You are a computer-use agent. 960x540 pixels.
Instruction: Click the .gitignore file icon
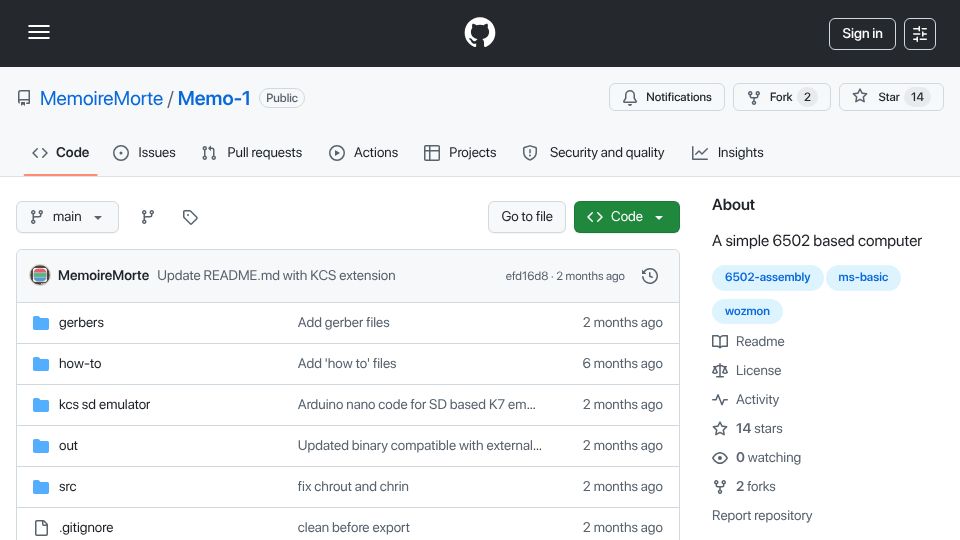click(x=41, y=528)
